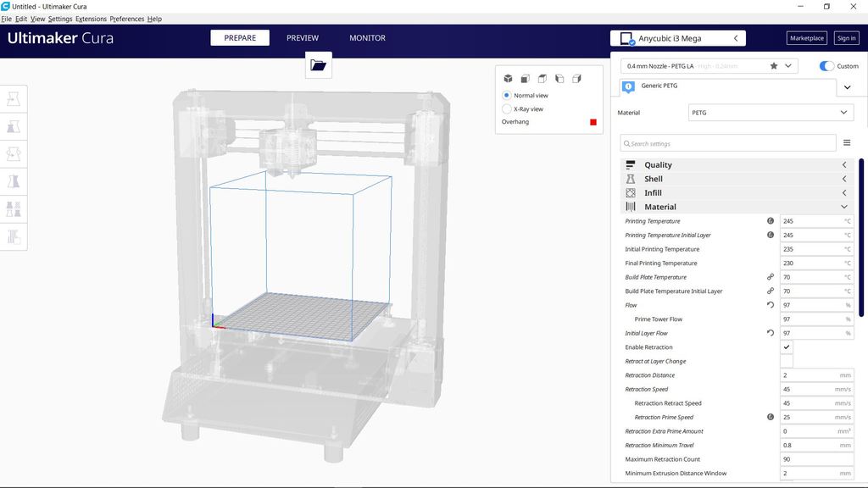Open the View menu
Viewport: 868px width, 488px height.
37,19
